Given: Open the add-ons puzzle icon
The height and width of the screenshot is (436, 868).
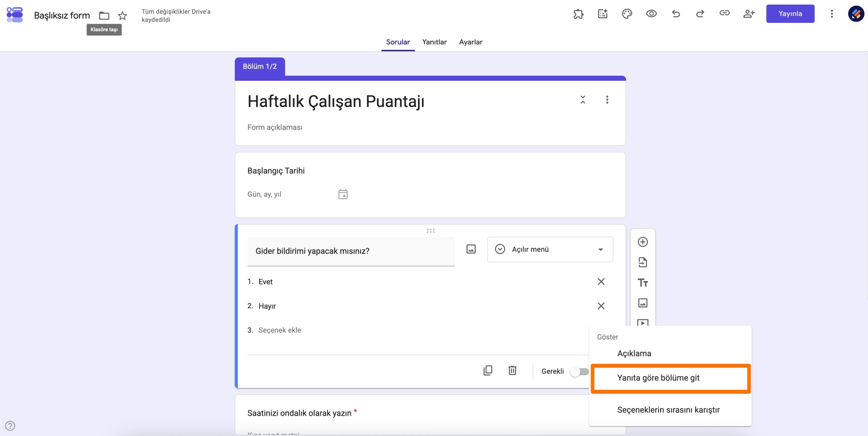Looking at the screenshot, I should tap(578, 14).
